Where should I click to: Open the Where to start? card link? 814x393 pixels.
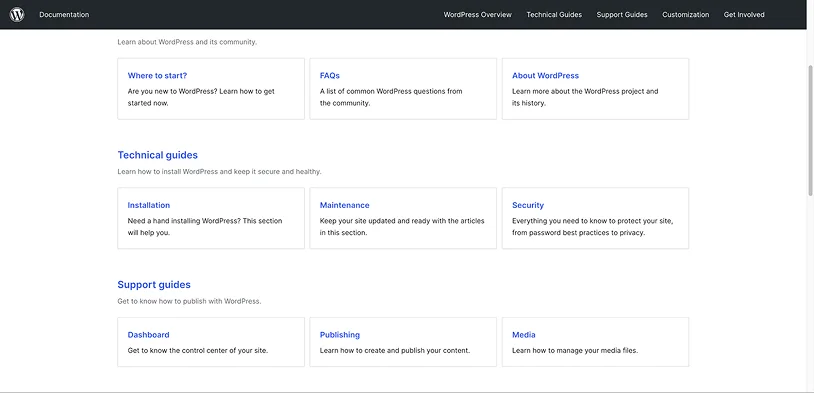[157, 75]
